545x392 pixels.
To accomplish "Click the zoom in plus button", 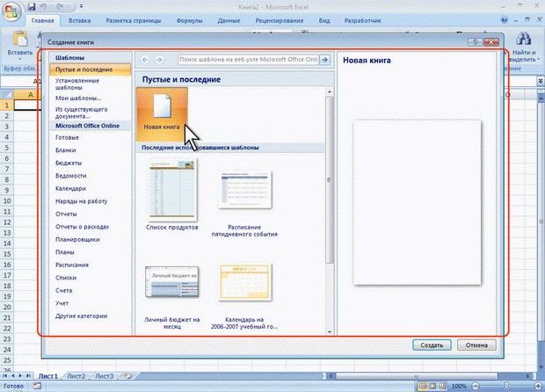I will coord(538,386).
